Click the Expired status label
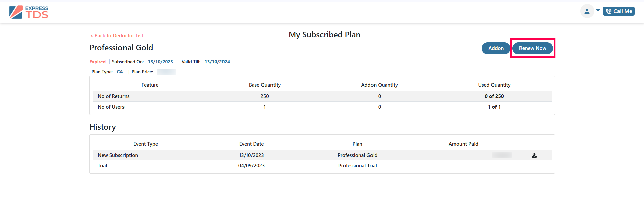Image resolution: width=644 pixels, height=200 pixels. click(x=97, y=62)
